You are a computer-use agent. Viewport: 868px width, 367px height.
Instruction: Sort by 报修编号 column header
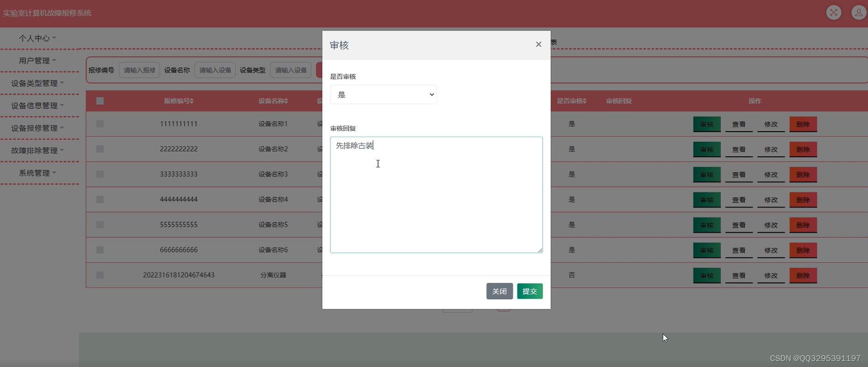point(179,101)
